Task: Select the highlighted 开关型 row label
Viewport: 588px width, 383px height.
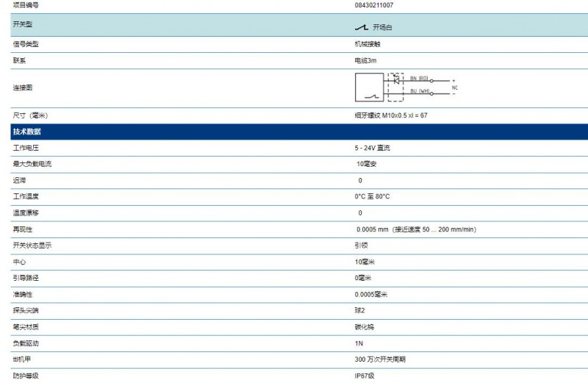Action: tap(23, 24)
